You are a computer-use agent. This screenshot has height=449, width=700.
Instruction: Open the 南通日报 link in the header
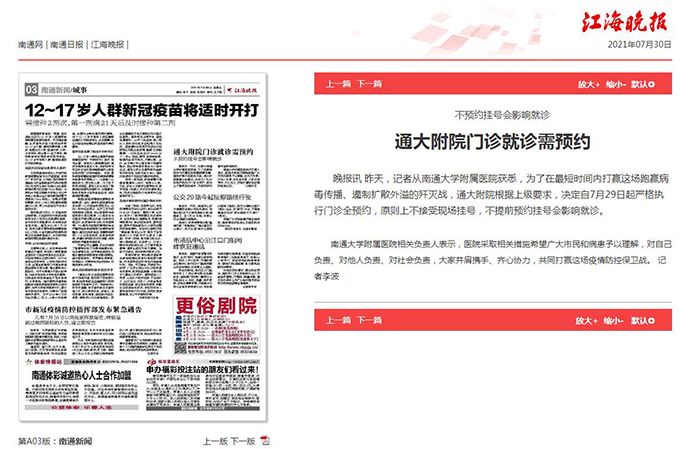click(67, 46)
